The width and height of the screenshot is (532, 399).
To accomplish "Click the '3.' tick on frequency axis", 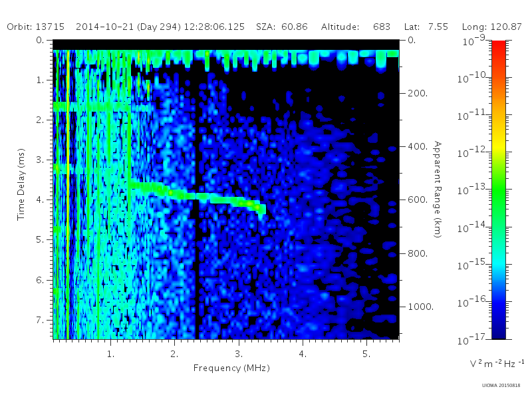I will [x=239, y=354].
